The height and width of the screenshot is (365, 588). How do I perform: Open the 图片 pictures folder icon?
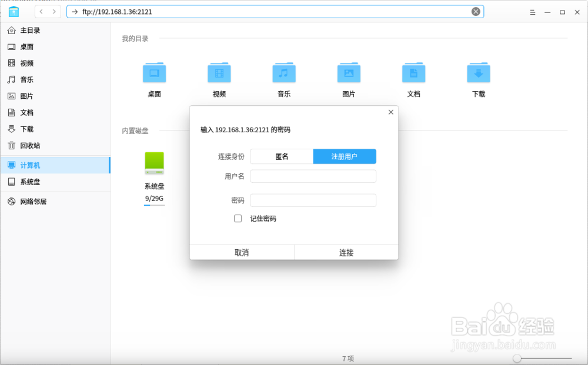349,72
